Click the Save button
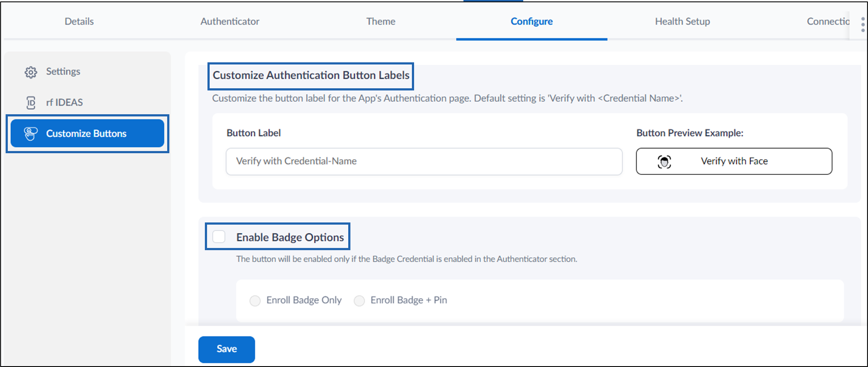Image resolution: width=868 pixels, height=367 pixels. click(x=227, y=349)
